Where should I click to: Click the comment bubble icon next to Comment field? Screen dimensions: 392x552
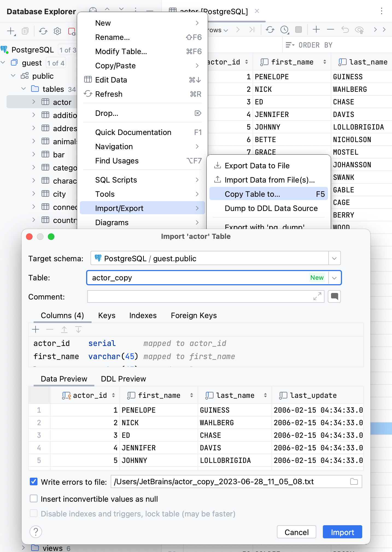point(334,296)
